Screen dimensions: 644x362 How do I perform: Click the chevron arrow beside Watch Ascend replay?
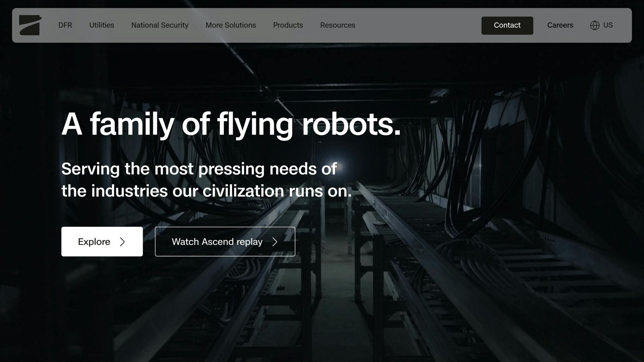pyautogui.click(x=275, y=242)
